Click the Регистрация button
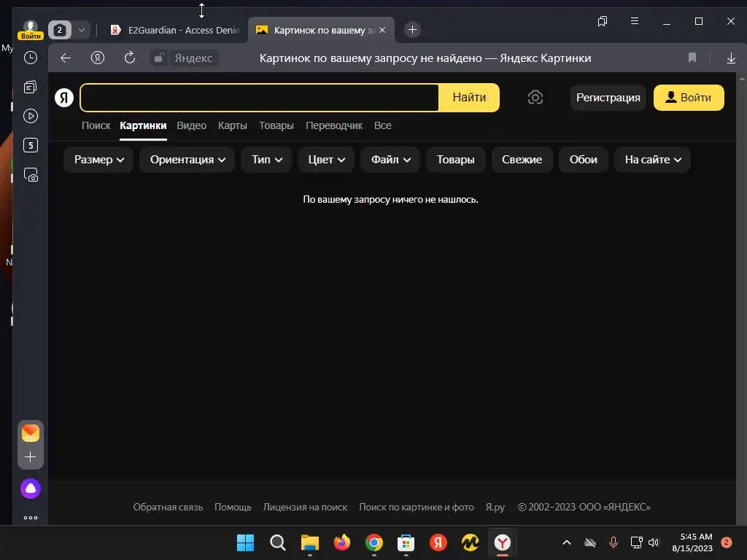The width and height of the screenshot is (747, 560). tap(608, 98)
